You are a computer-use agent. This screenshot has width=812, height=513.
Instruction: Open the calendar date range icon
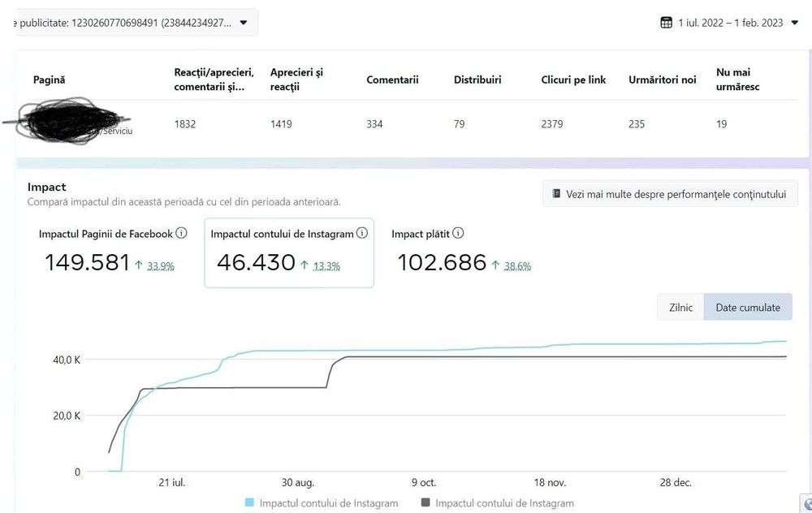(667, 23)
